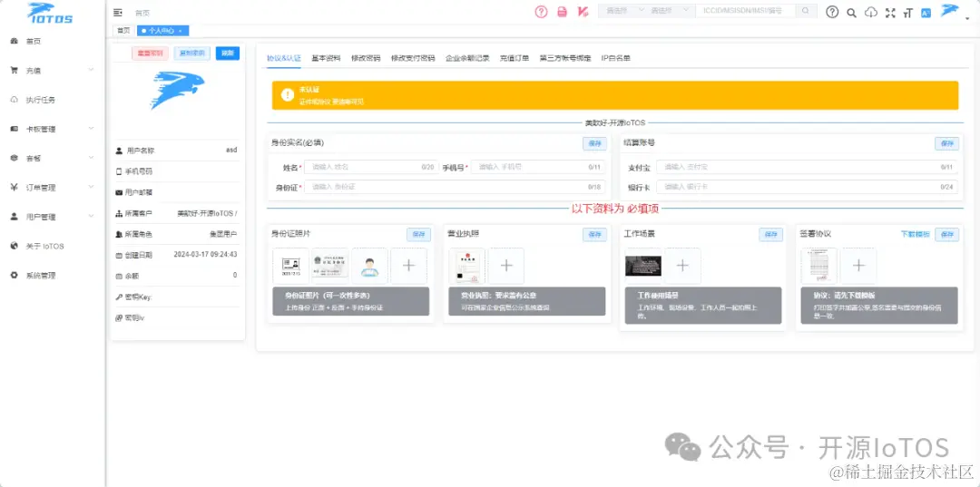Switch to the 基本资料 tab
Viewport: 980px width, 487px height.
(327, 58)
